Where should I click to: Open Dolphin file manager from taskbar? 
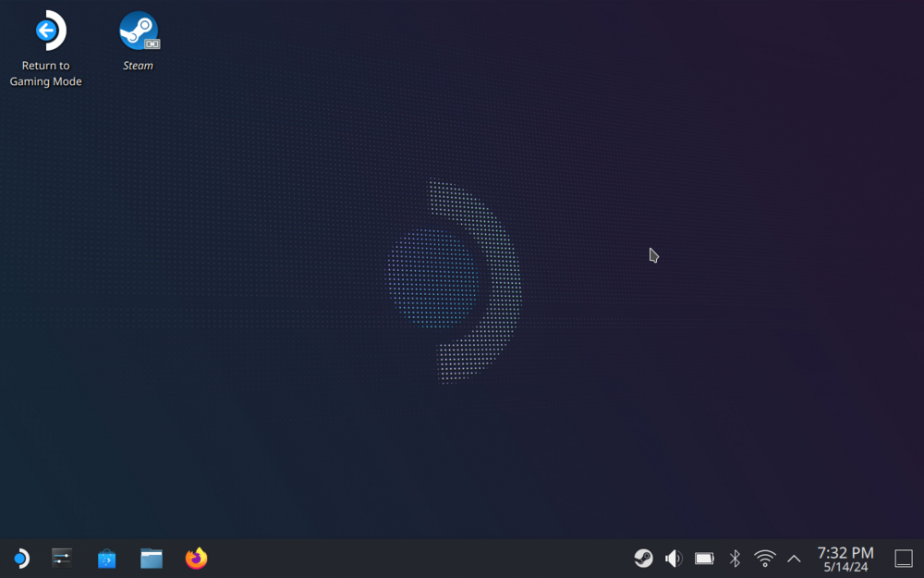click(152, 559)
